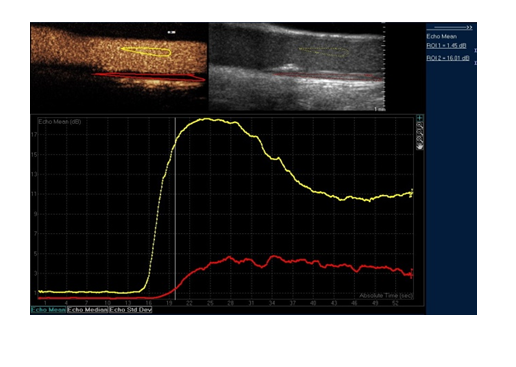Image resolution: width=516 pixels, height=367 pixels.
Task: Click the red ROI on grayscale B-mode image
Action: [328, 77]
